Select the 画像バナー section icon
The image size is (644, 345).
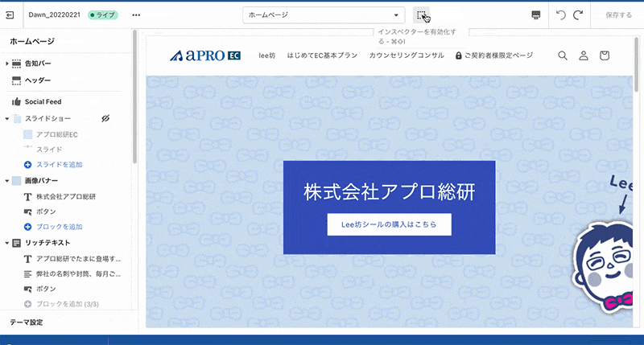pyautogui.click(x=17, y=180)
